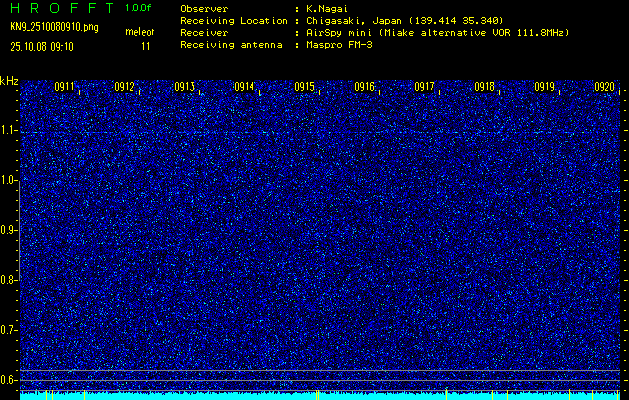
Task: Select the 0913 time tick label
Action: pos(184,87)
